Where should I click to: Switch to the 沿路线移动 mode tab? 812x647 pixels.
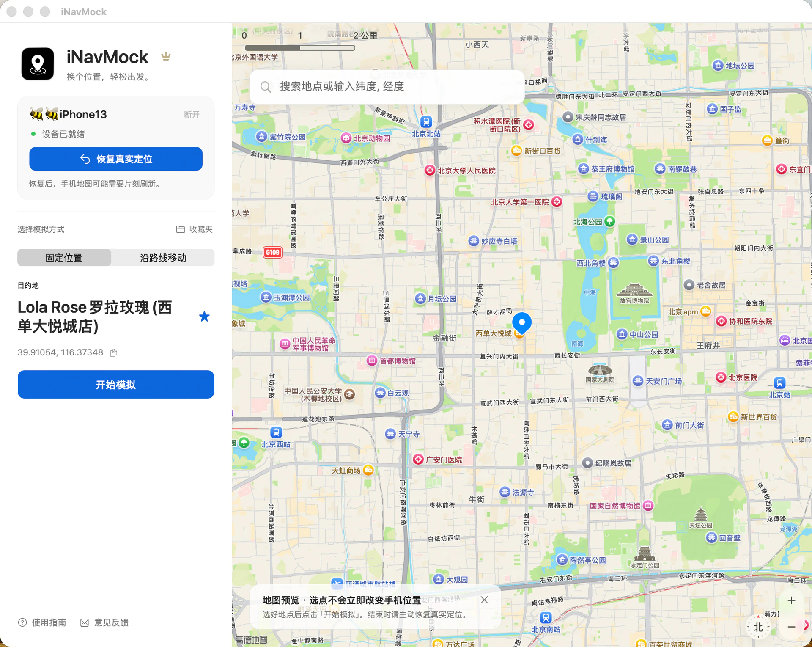pos(163,258)
